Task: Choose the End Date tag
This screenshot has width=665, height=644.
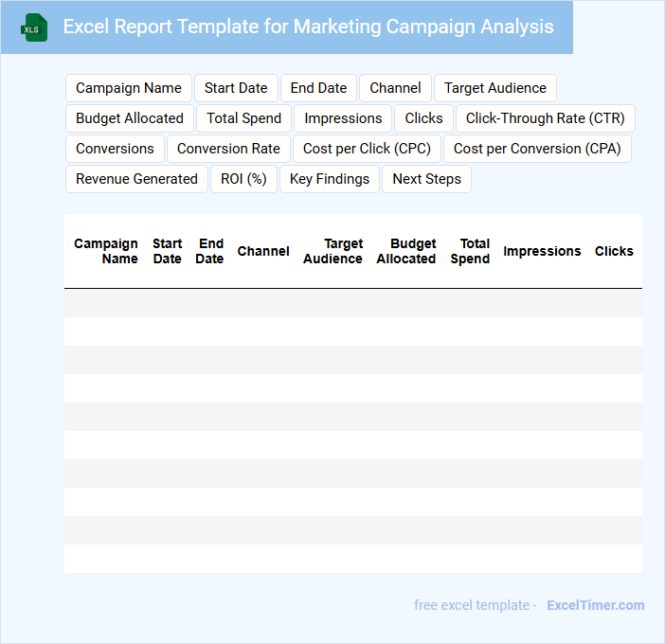Action: (x=318, y=88)
